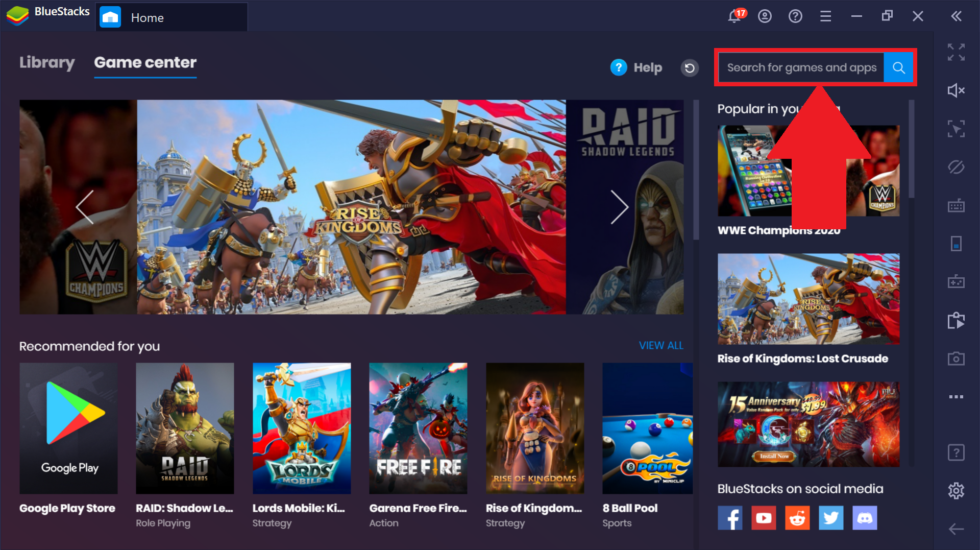Go to previous banner with left chevron
980x550 pixels.
click(85, 207)
